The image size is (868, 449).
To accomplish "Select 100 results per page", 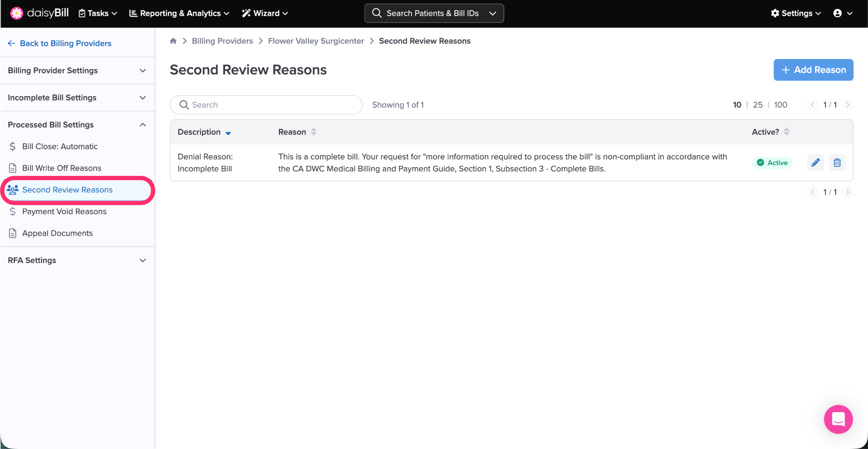I will pos(780,105).
